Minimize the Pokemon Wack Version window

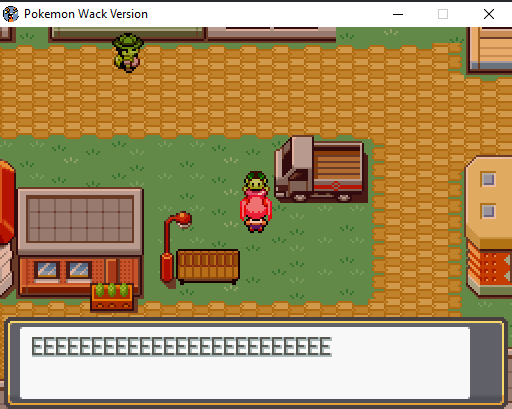[x=398, y=14]
